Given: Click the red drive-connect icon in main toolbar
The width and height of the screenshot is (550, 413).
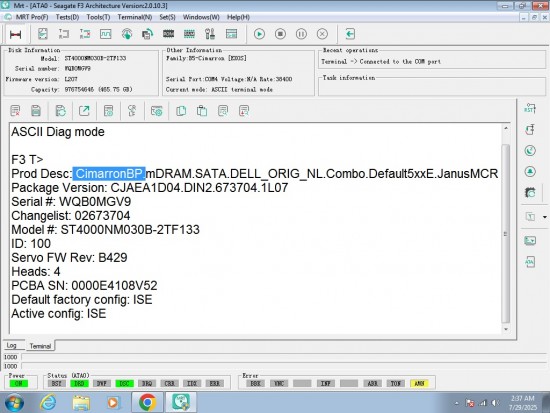Looking at the screenshot, I should point(16,34).
